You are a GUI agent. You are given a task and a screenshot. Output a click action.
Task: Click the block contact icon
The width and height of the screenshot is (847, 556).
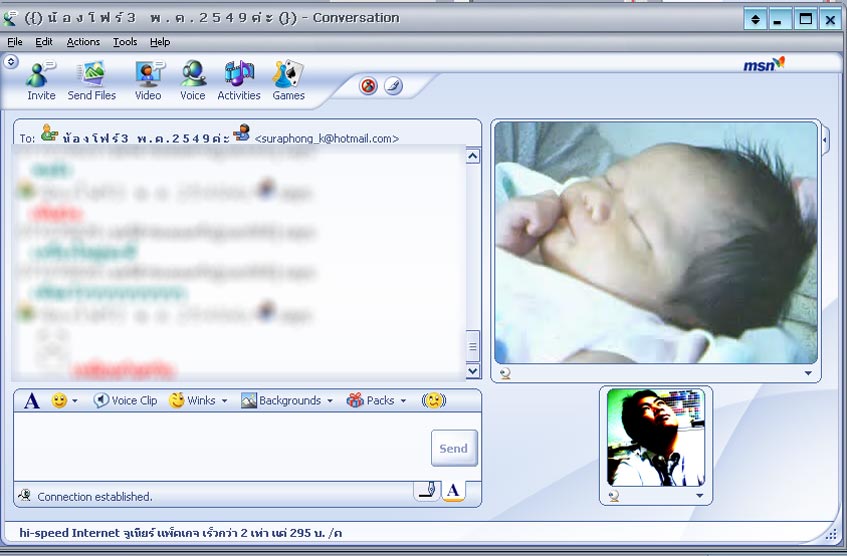coord(368,86)
